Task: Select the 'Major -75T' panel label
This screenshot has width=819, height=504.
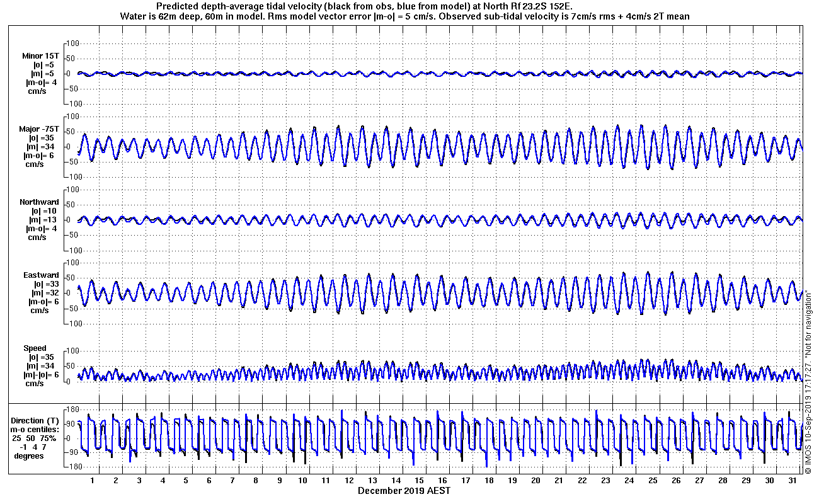Action: click(x=39, y=129)
